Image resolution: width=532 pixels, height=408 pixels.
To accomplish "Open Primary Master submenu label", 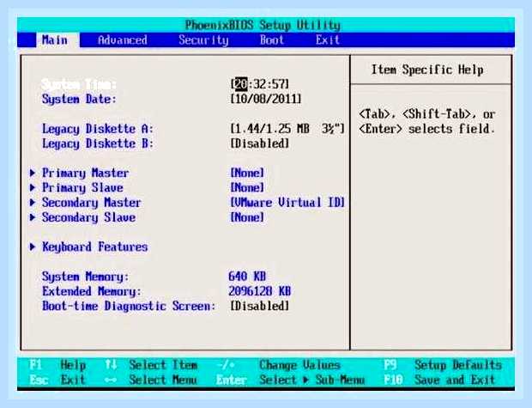I will 85,173.
